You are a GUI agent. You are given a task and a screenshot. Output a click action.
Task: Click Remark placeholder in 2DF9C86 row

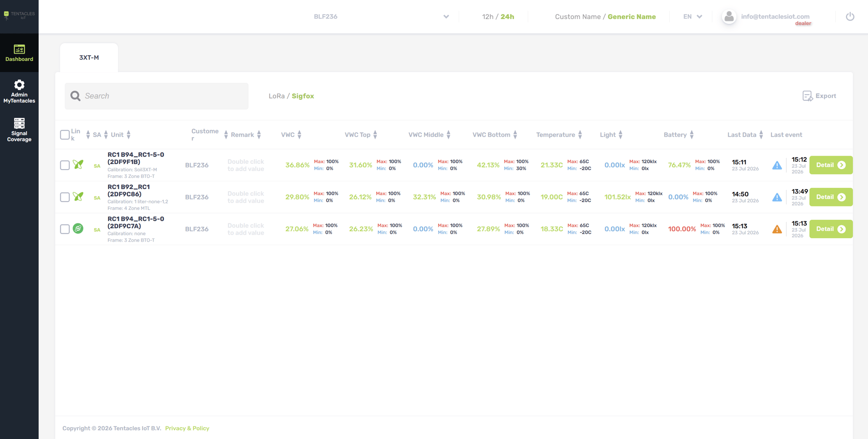(x=246, y=197)
